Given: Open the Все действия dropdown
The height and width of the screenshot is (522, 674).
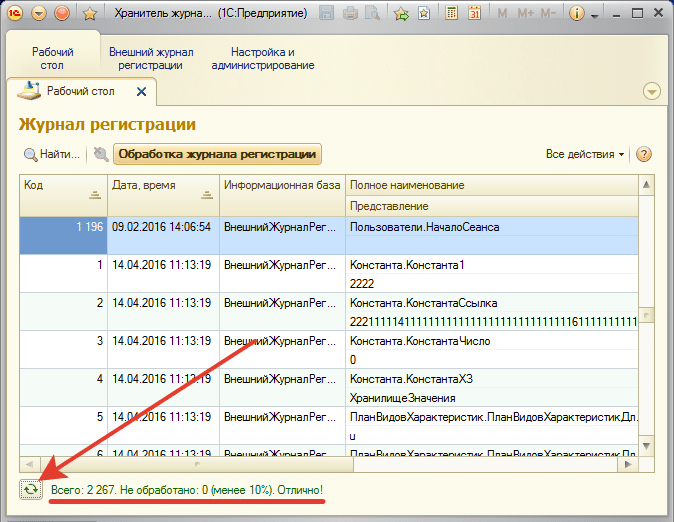Looking at the screenshot, I should [585, 154].
